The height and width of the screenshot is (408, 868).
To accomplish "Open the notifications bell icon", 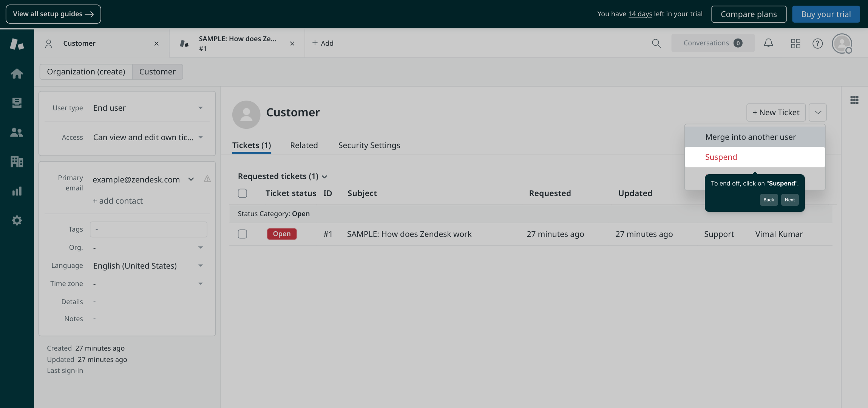I will (x=768, y=43).
